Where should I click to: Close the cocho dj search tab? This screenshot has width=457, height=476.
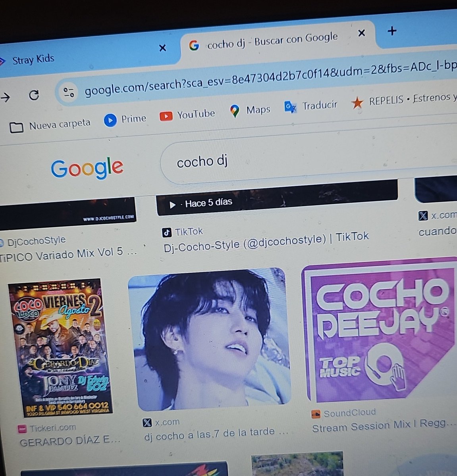click(x=361, y=33)
